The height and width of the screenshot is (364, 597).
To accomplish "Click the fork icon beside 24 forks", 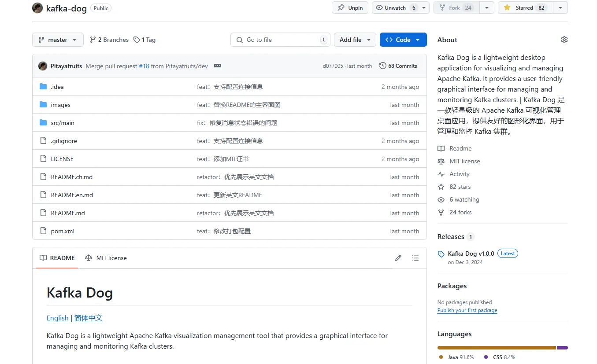I will point(441,213).
